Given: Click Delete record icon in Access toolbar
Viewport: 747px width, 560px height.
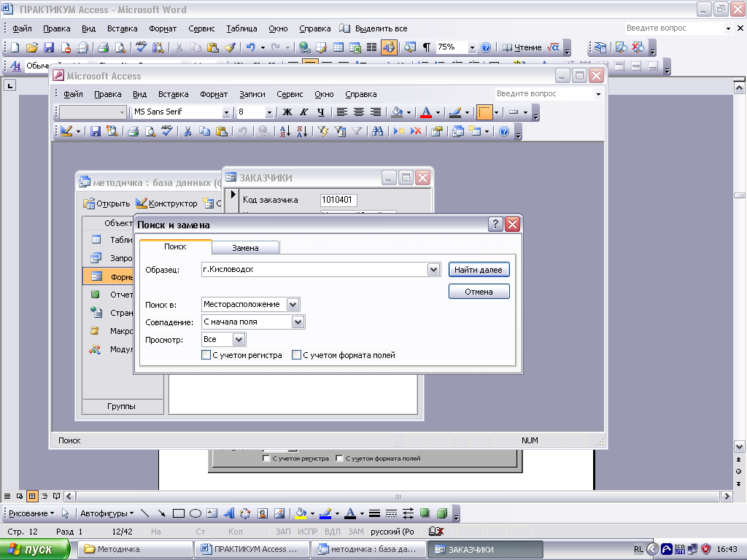Looking at the screenshot, I should tap(416, 131).
